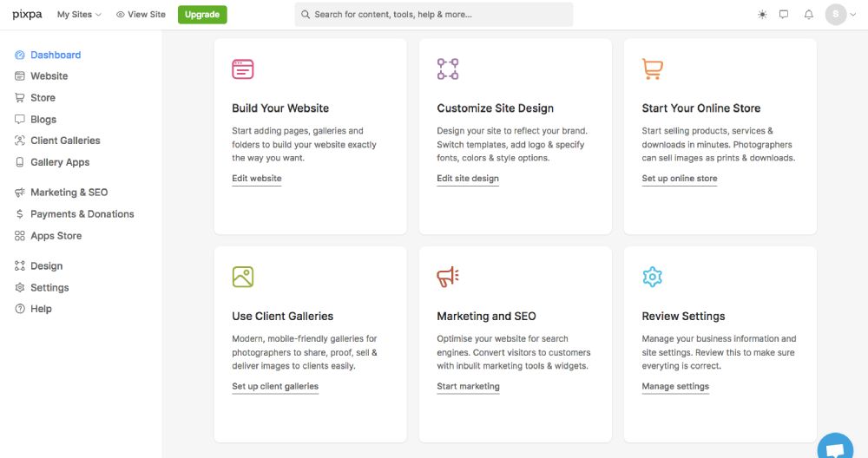868x458 pixels.
Task: Click the Start Your Online Store heading
Action: click(700, 108)
